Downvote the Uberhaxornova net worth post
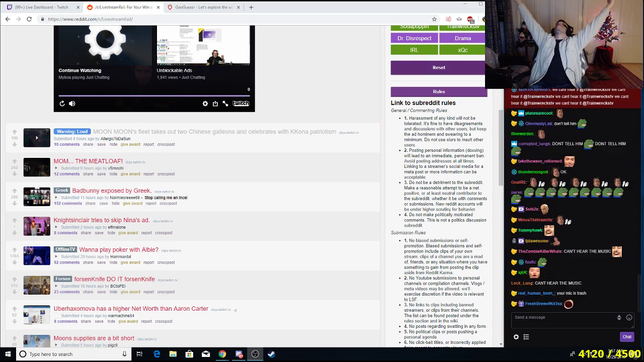The height and width of the screenshot is (362, 644). point(15,322)
